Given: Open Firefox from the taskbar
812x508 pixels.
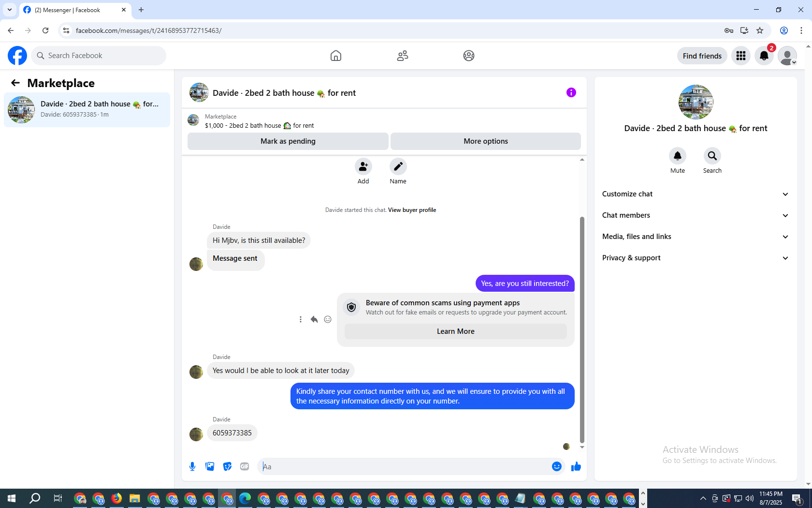Looking at the screenshot, I should 116,498.
